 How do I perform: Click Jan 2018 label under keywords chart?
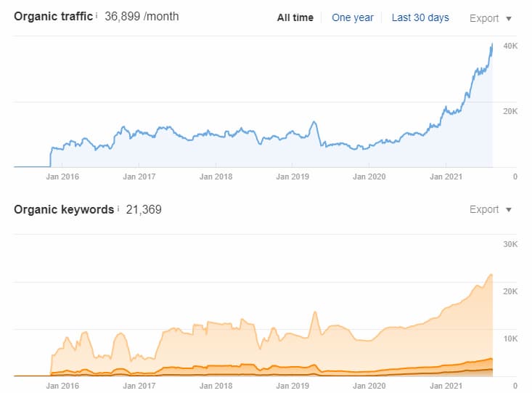pos(216,386)
